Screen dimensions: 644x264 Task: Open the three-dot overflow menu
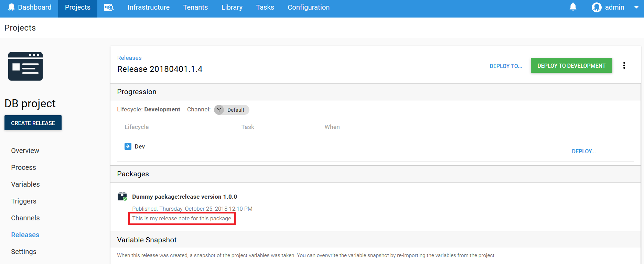coord(624,66)
